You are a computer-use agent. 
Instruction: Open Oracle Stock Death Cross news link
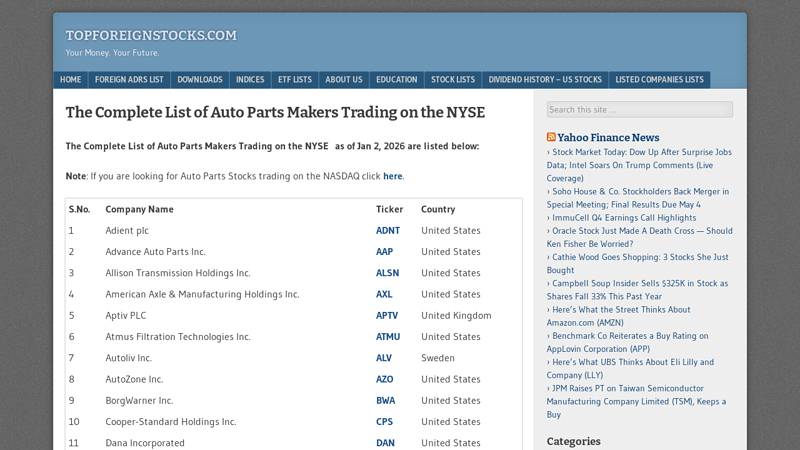[640, 237]
